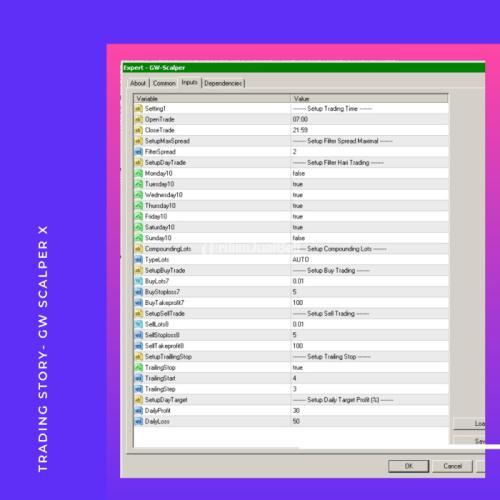Image resolution: width=500 pixels, height=500 pixels.
Task: Select the icon beside CompoundingLots
Action: 139,249
